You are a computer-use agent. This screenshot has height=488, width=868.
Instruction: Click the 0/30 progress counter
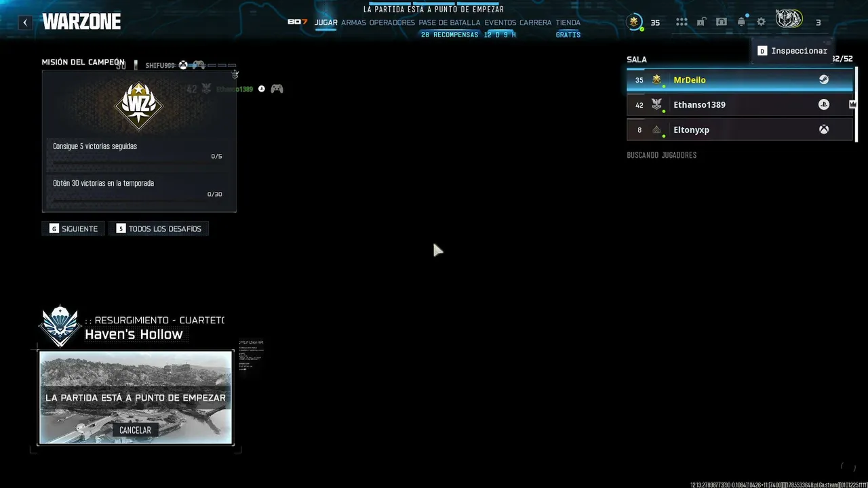(x=215, y=195)
